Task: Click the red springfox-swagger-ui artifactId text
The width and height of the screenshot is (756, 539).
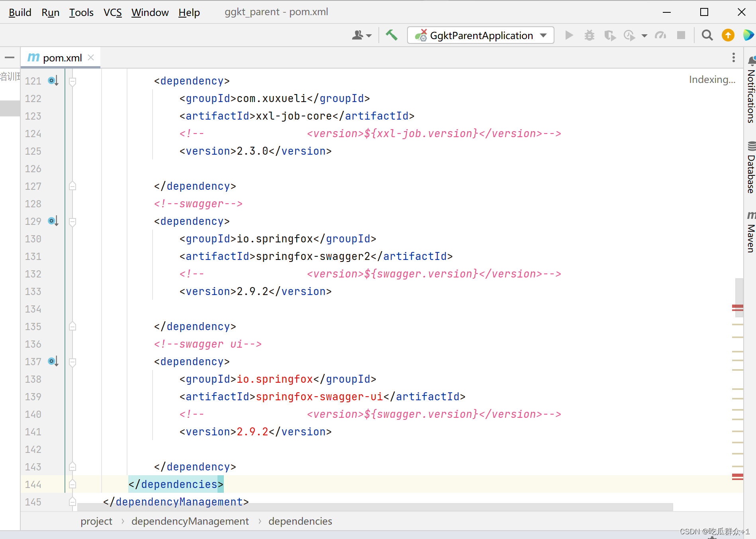Action: coord(319,397)
